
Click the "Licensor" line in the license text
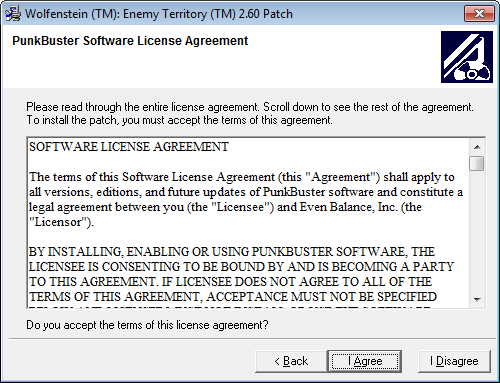[x=61, y=222]
